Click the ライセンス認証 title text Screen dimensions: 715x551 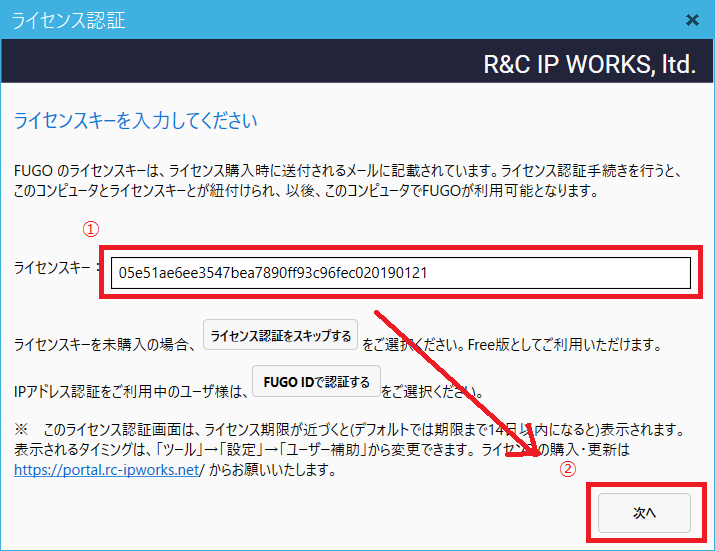click(68, 21)
